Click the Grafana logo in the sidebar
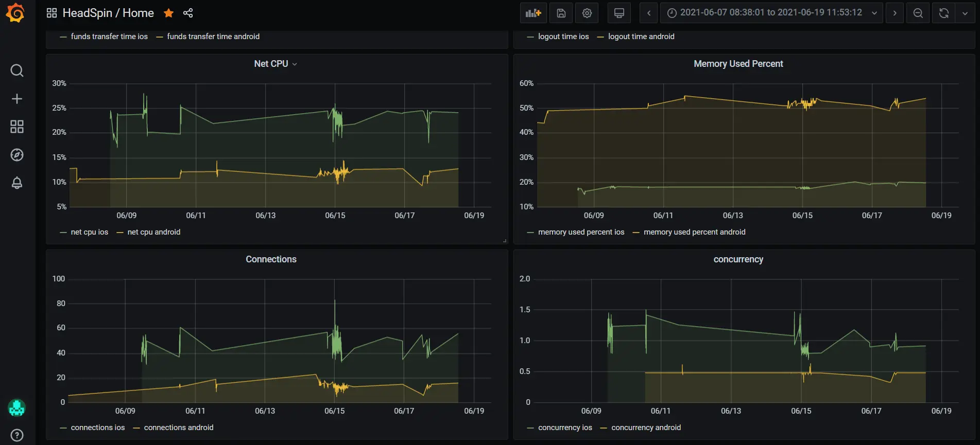 [15, 13]
